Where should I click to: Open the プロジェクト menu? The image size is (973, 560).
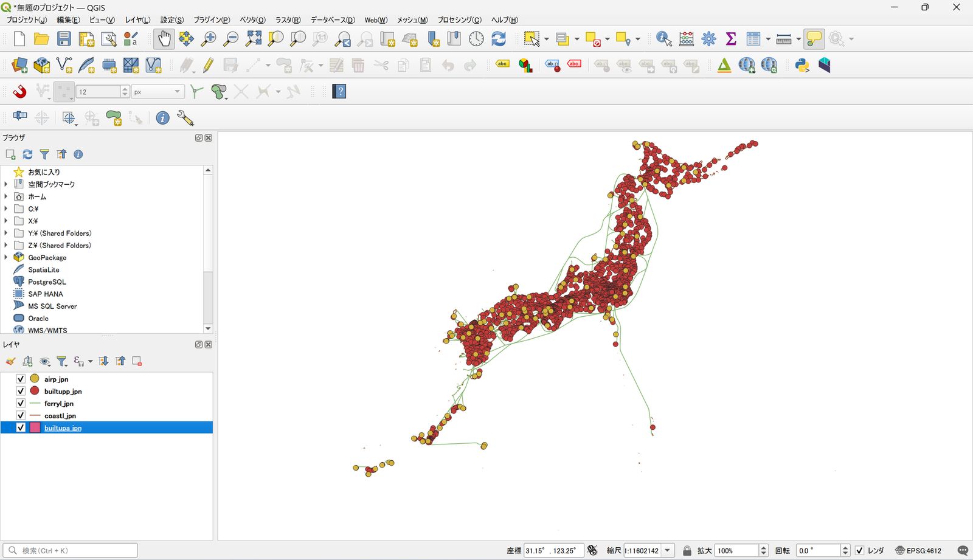[x=26, y=20]
